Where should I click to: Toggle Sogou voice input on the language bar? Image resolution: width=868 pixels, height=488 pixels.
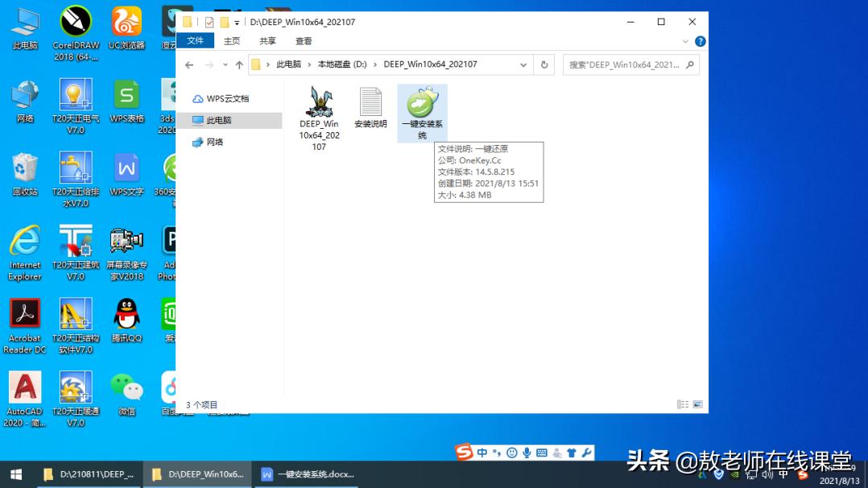click(x=527, y=452)
